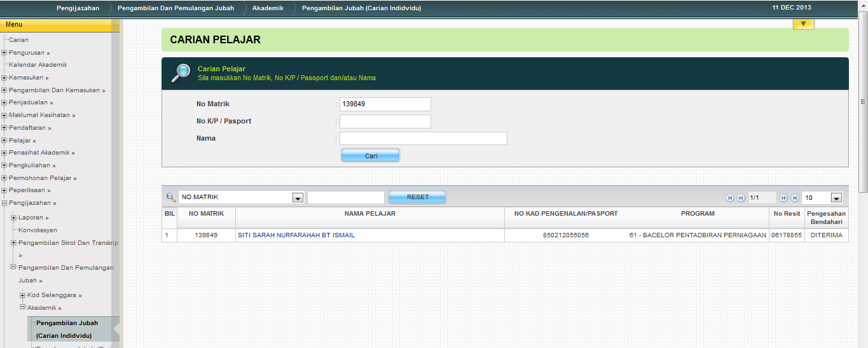Click the Akademik breadcrumb item
Image resolution: width=868 pixels, height=348 pixels.
point(268,8)
